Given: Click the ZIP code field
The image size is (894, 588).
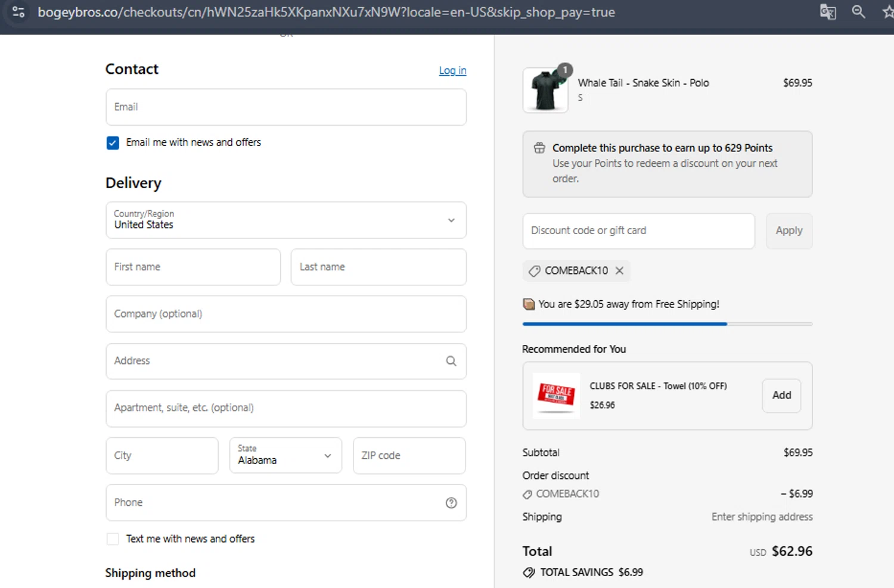Looking at the screenshot, I should (x=409, y=456).
